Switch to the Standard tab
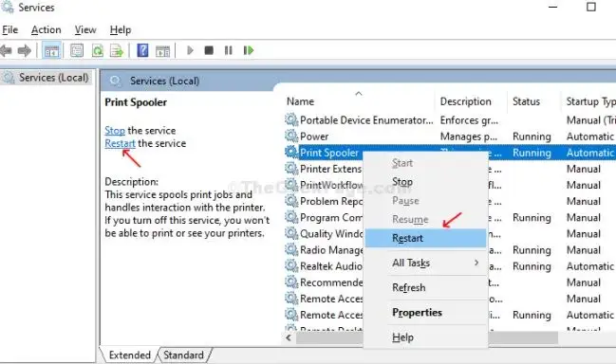616x364 pixels. [x=183, y=355]
